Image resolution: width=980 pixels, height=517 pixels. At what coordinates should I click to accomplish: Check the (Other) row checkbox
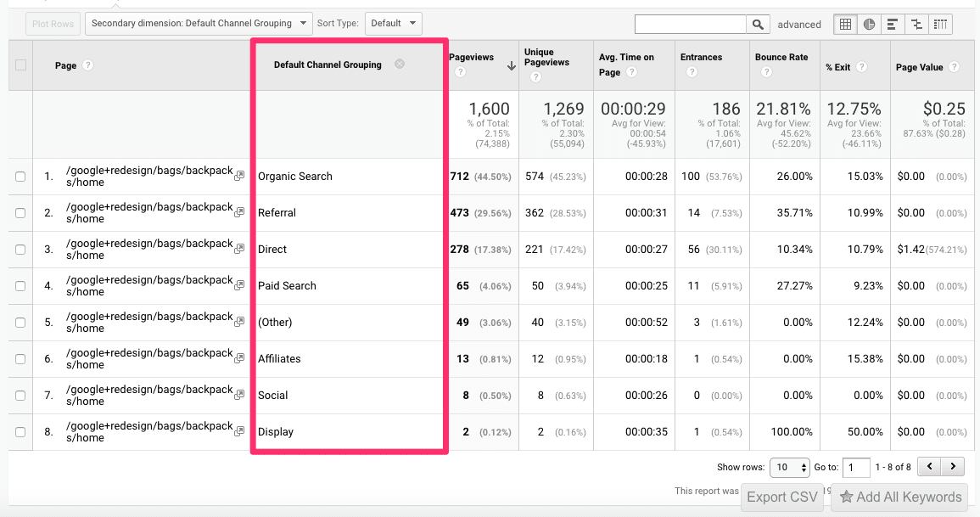pos(20,323)
